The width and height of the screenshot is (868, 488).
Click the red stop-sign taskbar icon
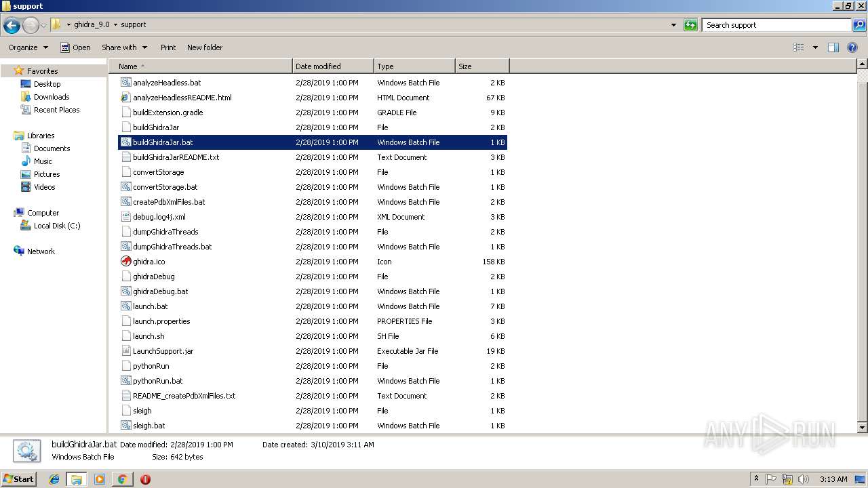(x=145, y=479)
